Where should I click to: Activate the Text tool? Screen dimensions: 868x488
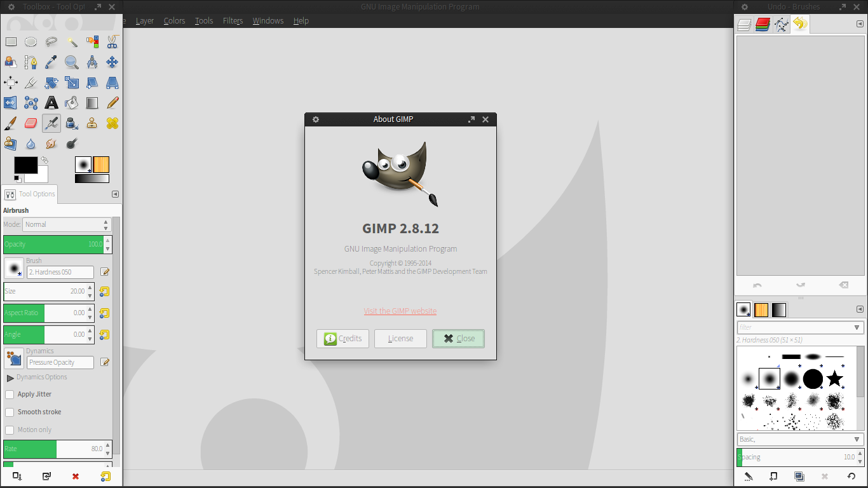click(x=51, y=103)
